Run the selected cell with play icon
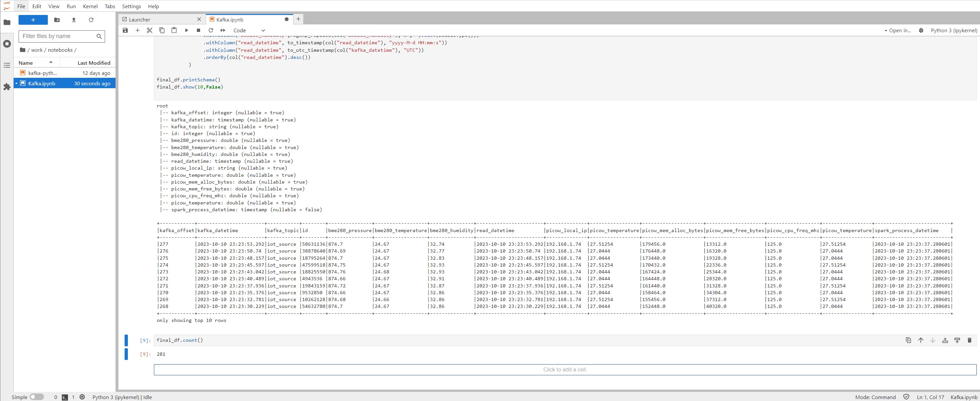This screenshot has height=401, width=980. click(x=186, y=31)
